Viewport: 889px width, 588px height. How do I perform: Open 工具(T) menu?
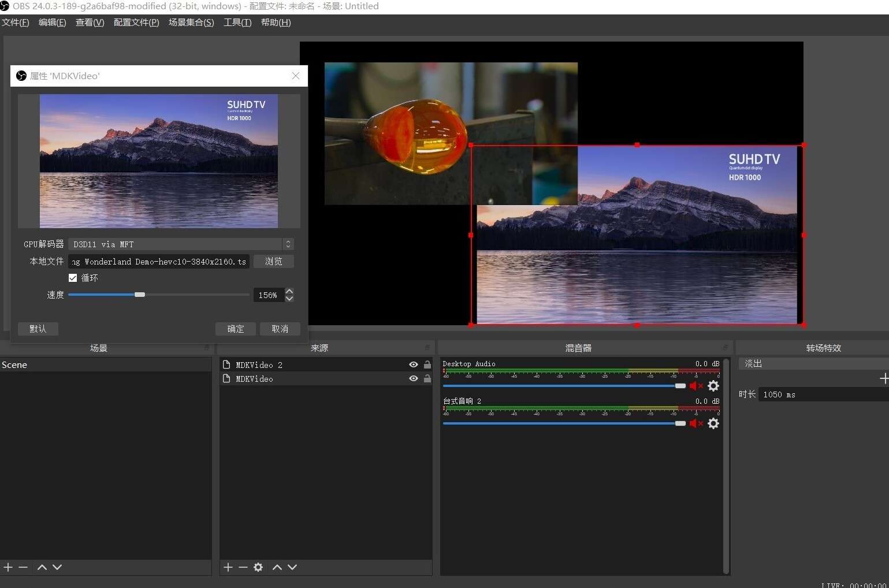[237, 23]
